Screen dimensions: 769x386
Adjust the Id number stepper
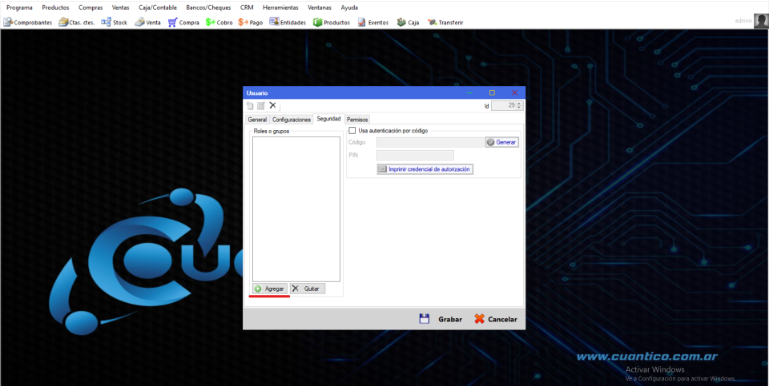coord(520,105)
